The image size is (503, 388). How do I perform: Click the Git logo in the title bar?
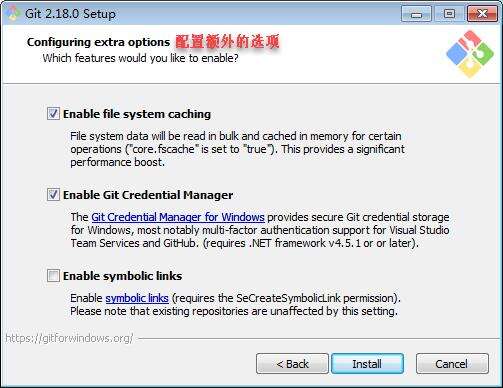tap(13, 13)
